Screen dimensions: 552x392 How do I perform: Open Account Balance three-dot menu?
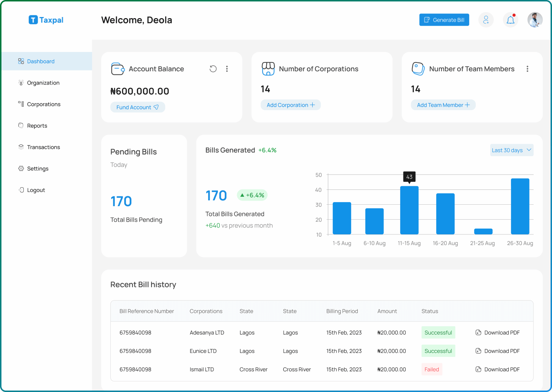click(x=227, y=69)
